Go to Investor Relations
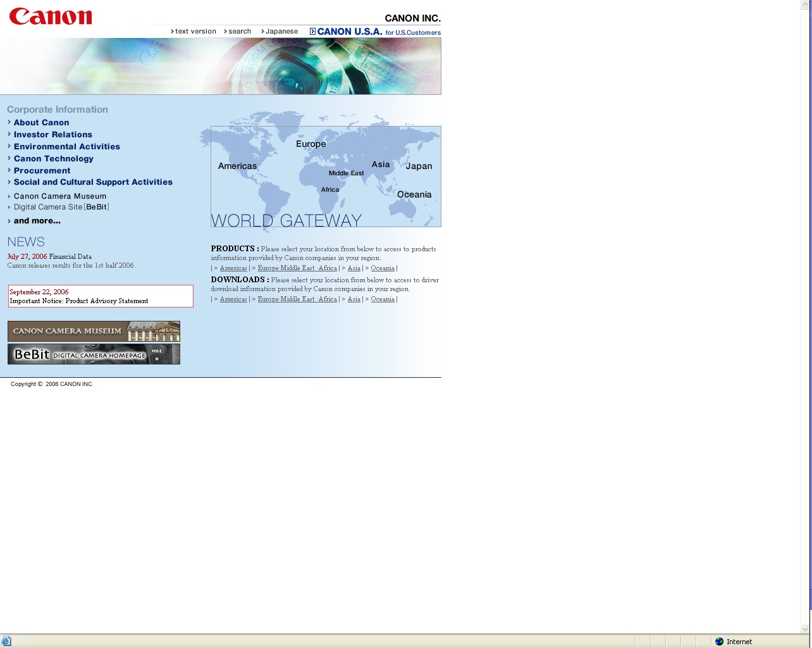812x648 pixels. pos(52,135)
